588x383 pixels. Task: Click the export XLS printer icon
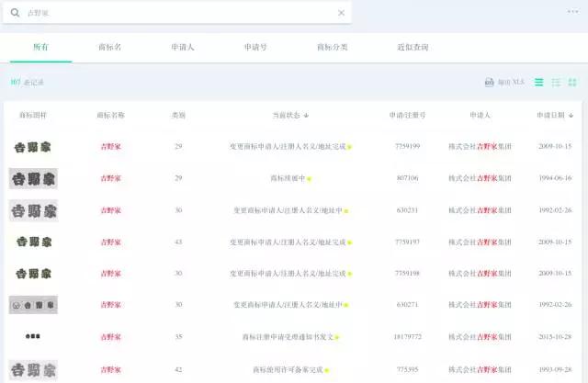(x=490, y=82)
